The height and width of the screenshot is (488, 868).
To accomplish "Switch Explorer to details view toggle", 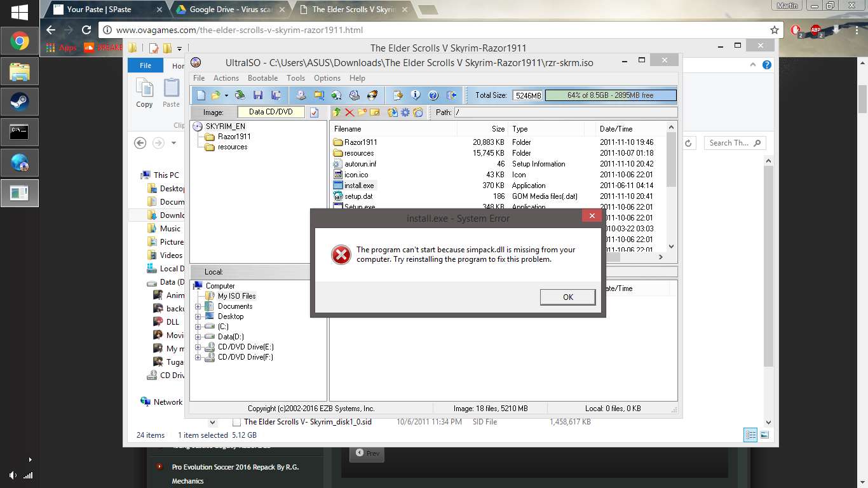I will [x=750, y=435].
